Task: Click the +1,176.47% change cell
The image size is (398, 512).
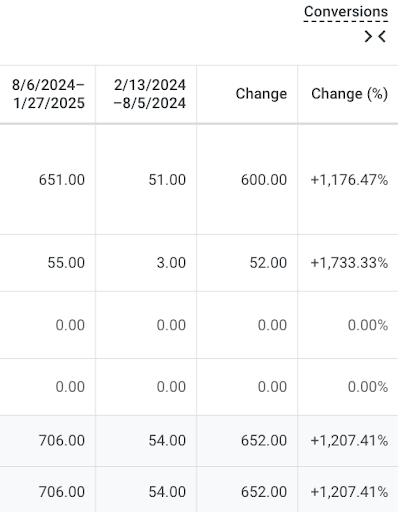Action: coord(349,180)
